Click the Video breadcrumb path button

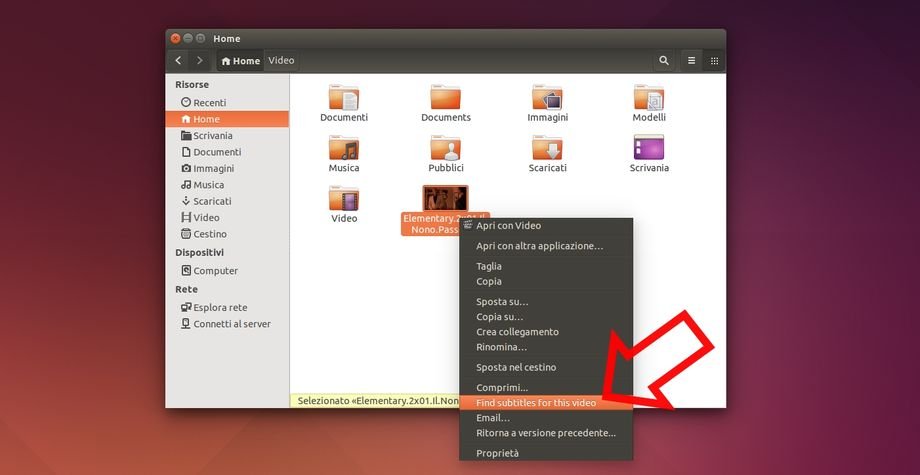pos(281,61)
